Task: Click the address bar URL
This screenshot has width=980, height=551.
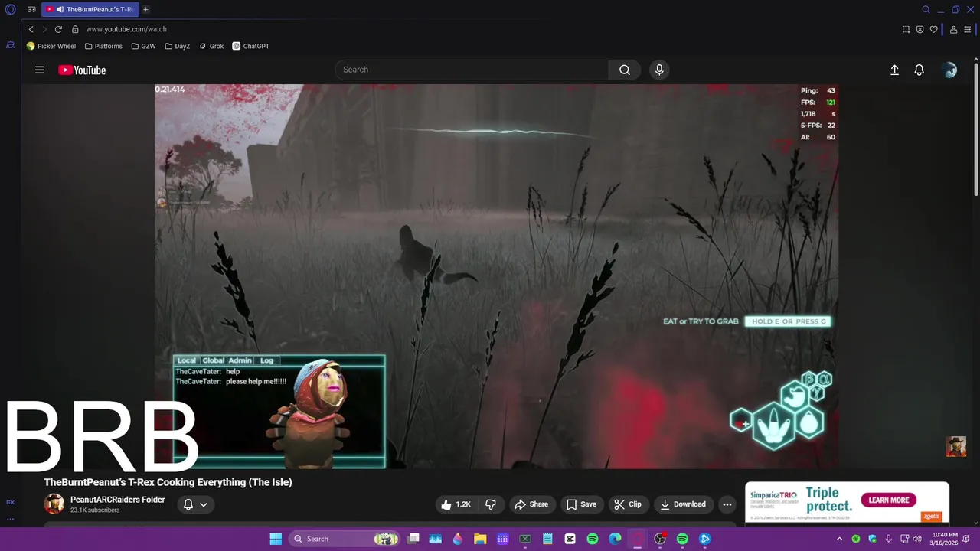Action: pyautogui.click(x=126, y=29)
